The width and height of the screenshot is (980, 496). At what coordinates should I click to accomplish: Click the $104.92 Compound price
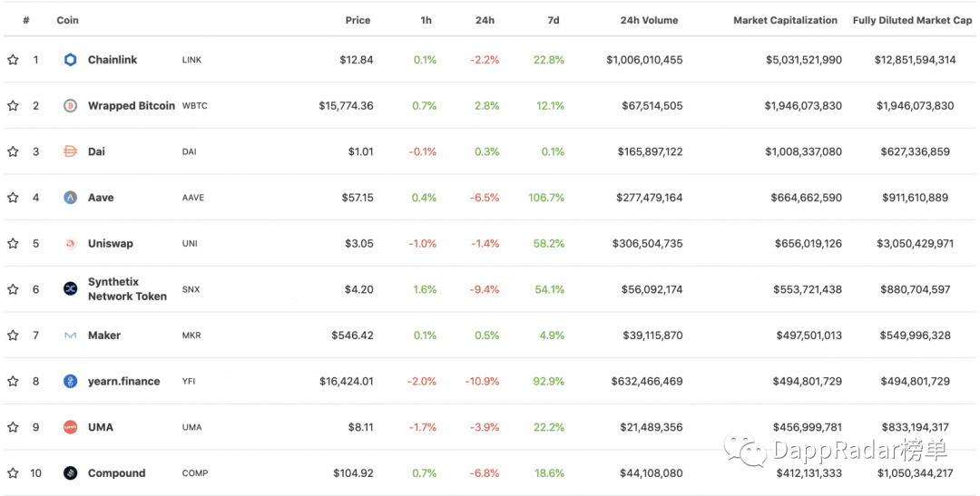[x=353, y=473]
